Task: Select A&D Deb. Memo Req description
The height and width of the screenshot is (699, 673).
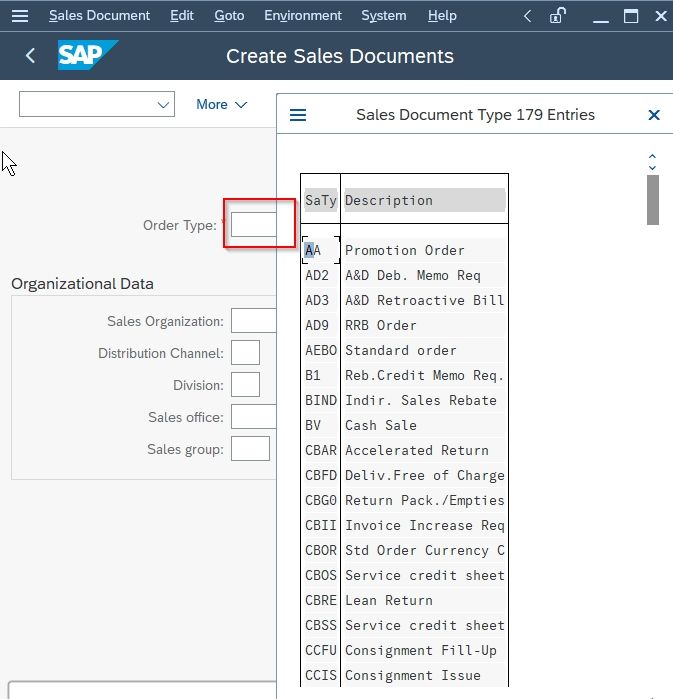Action: tap(413, 275)
